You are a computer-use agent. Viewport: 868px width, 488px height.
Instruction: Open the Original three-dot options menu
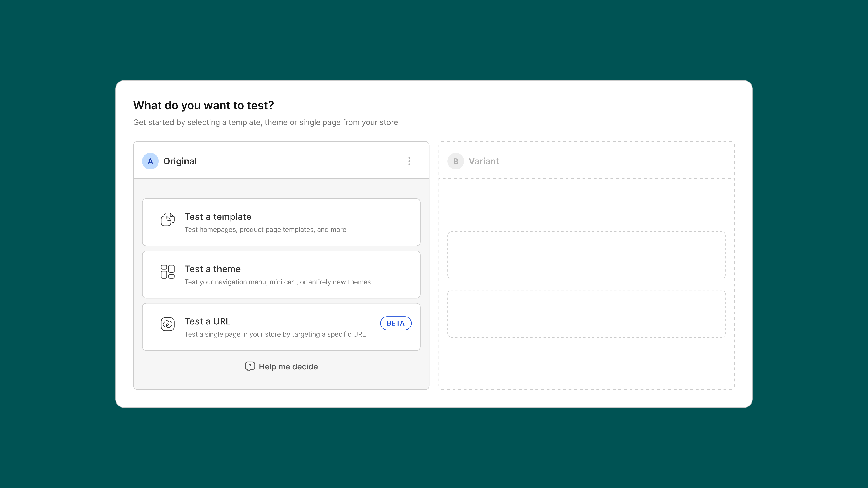point(409,161)
